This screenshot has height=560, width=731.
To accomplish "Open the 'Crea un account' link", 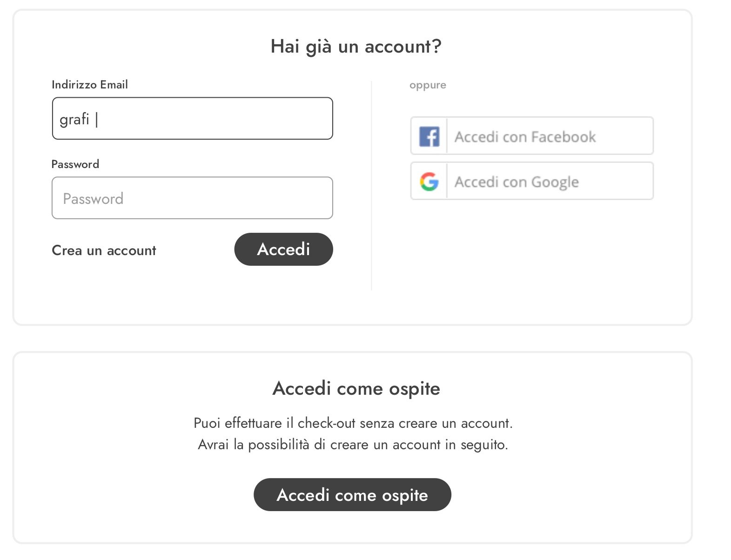I will (104, 250).
